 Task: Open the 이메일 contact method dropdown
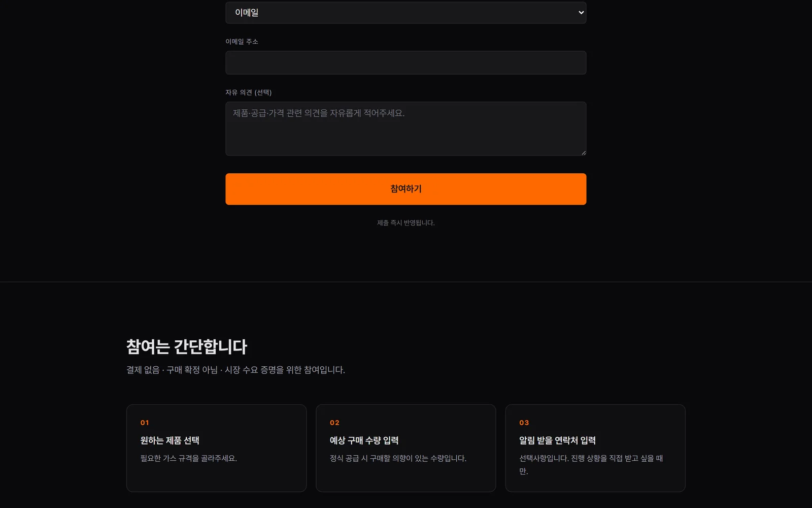405,13
